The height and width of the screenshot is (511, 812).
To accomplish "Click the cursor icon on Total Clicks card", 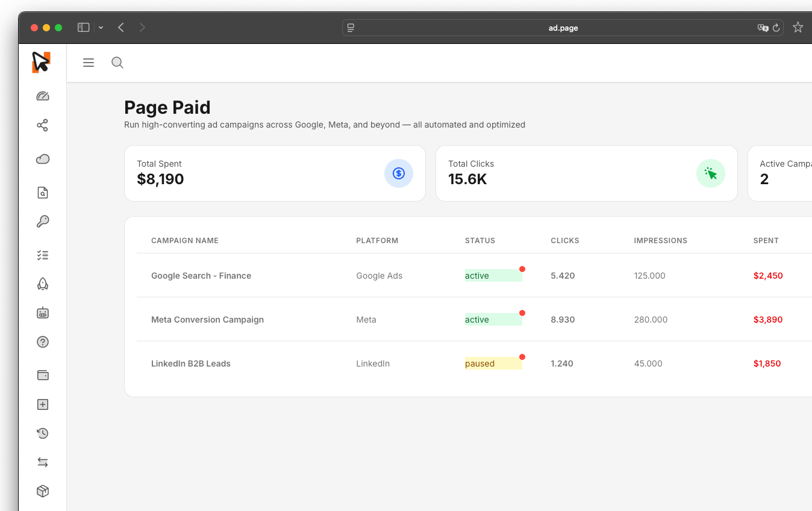I will point(711,173).
